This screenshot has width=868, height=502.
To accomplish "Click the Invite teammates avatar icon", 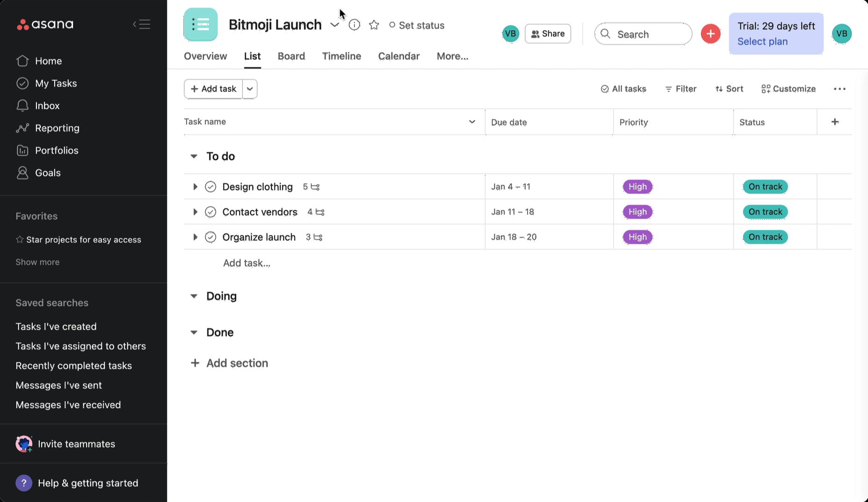I will 24,444.
